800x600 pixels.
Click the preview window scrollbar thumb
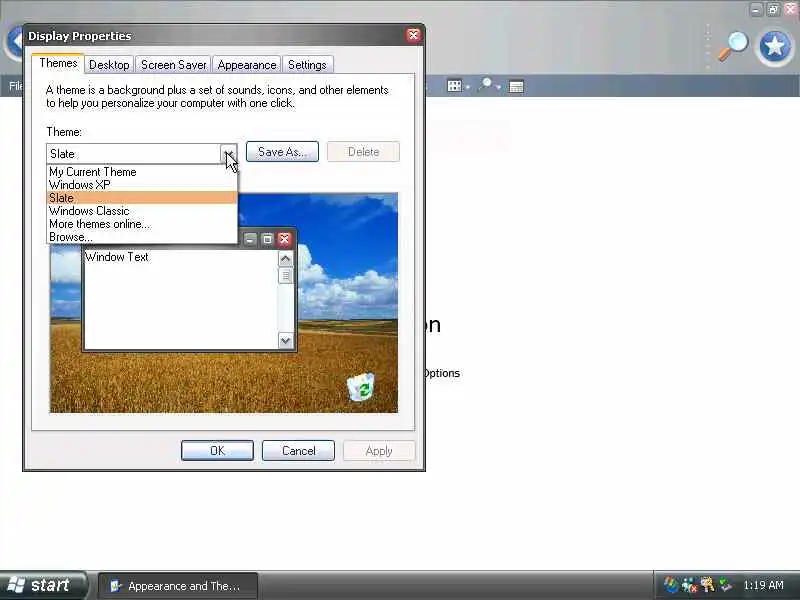click(x=285, y=276)
